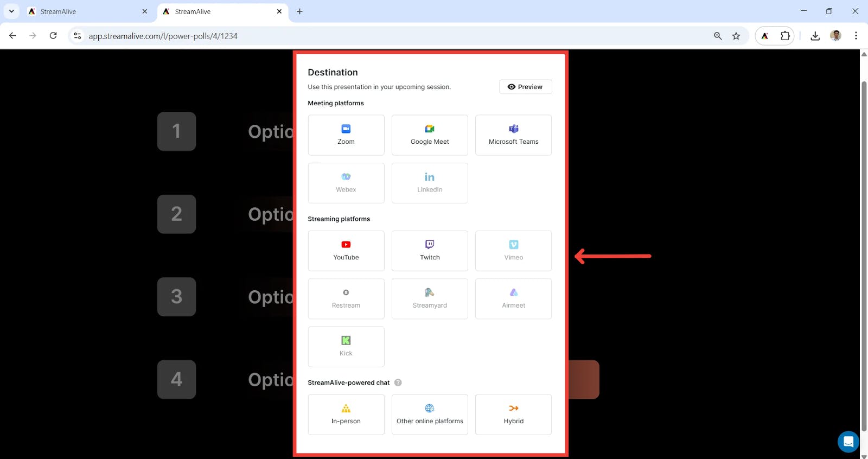The width and height of the screenshot is (868, 459).
Task: View site information icon in address bar
Action: (78, 36)
